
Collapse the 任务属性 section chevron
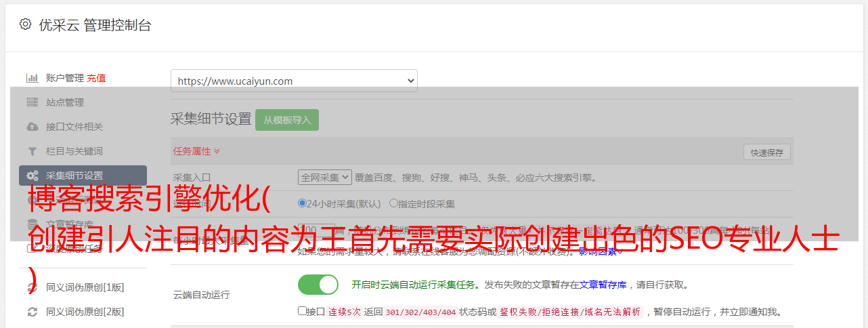217,151
